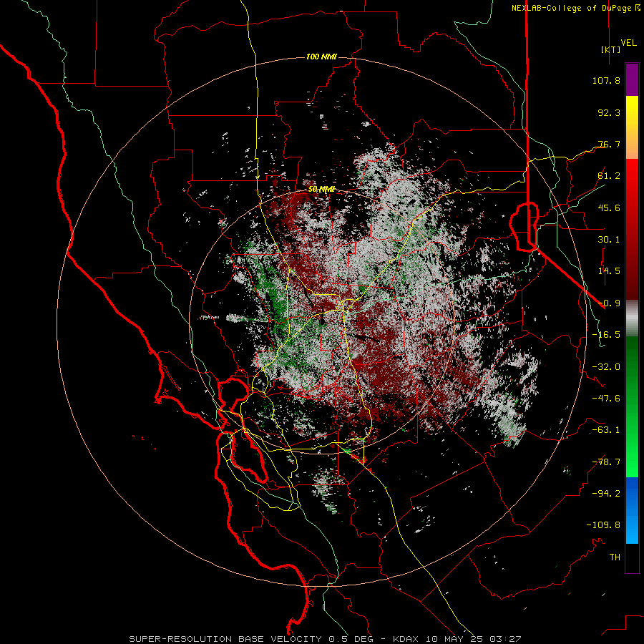Click the 100 NMI range ring label

(321, 57)
